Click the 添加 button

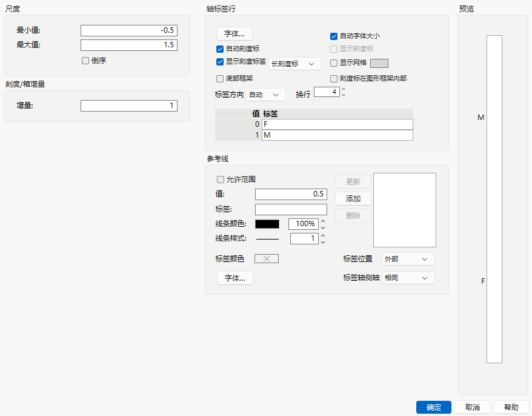pyautogui.click(x=353, y=199)
